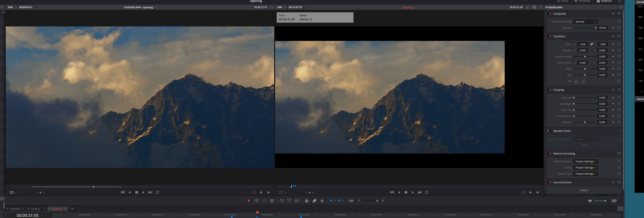
Task: Open Resize Filter dropdown
Action: tap(585, 174)
